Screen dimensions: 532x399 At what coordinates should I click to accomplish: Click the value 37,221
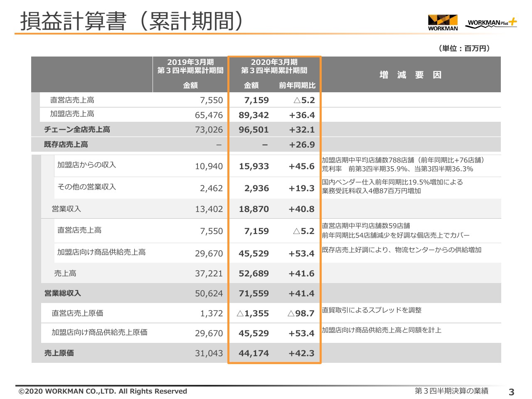(x=209, y=273)
